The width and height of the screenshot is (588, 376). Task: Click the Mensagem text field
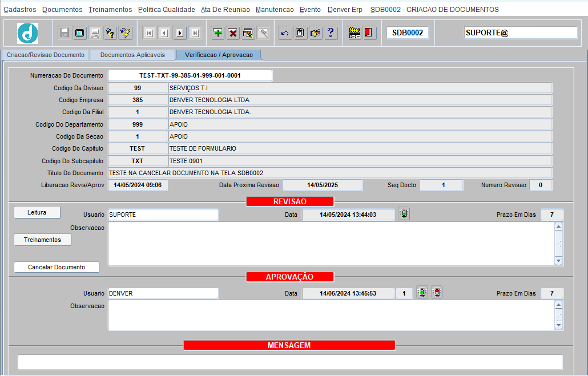(290, 362)
